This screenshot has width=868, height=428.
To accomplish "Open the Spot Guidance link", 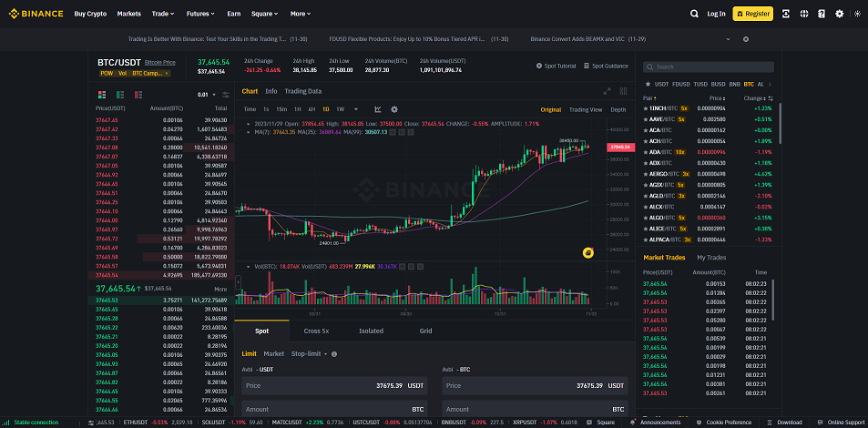I will pos(607,66).
